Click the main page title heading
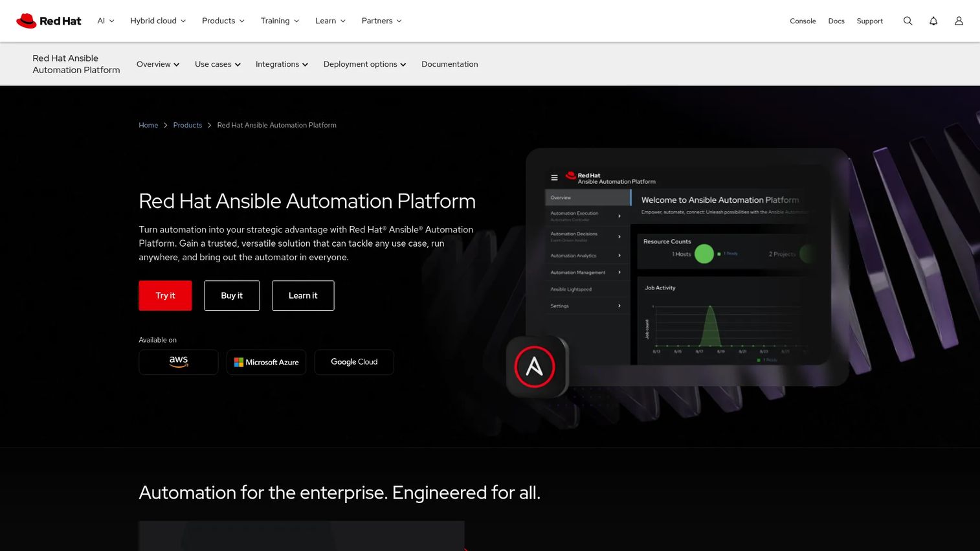The image size is (980, 551). (307, 201)
